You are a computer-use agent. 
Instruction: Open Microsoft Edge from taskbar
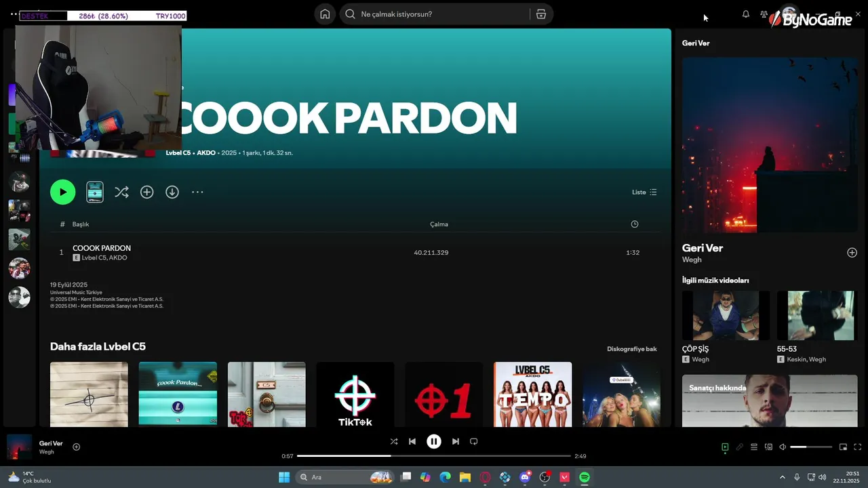pyautogui.click(x=445, y=477)
